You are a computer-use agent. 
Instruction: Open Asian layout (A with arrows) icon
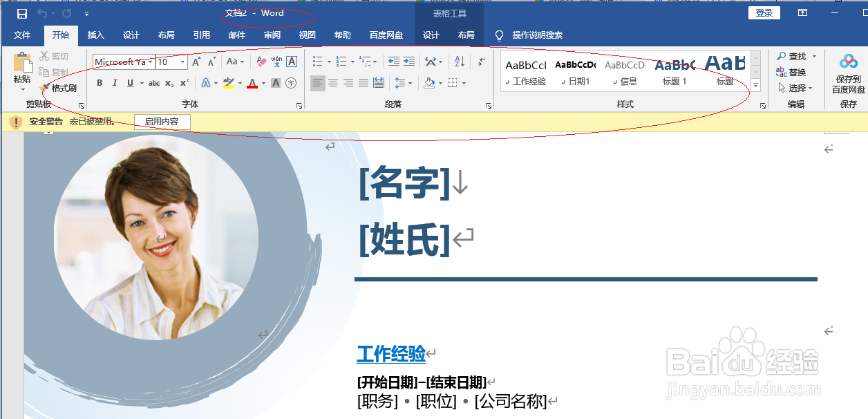click(x=431, y=62)
